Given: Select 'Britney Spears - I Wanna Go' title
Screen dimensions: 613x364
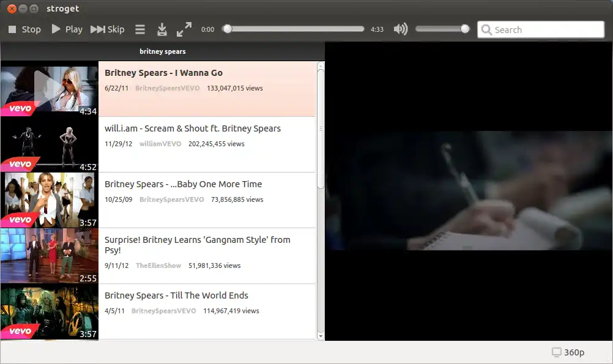Looking at the screenshot, I should coord(163,73).
